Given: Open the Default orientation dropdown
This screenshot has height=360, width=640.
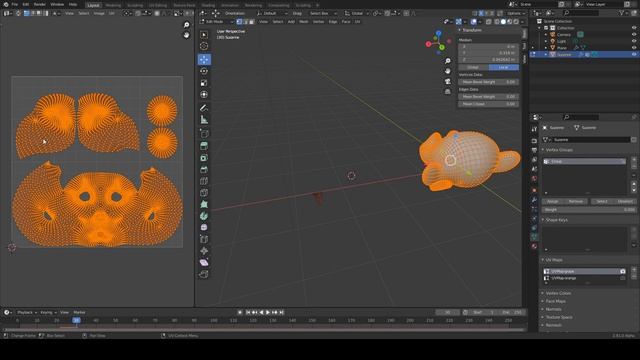Looking at the screenshot, I should click(x=273, y=13).
